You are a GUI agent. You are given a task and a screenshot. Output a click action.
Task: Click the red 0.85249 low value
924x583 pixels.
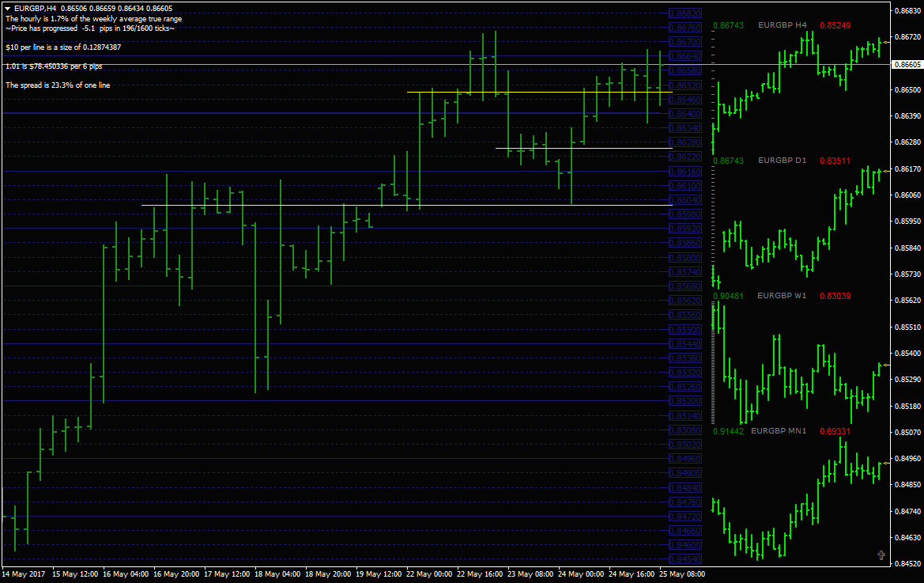[835, 25]
